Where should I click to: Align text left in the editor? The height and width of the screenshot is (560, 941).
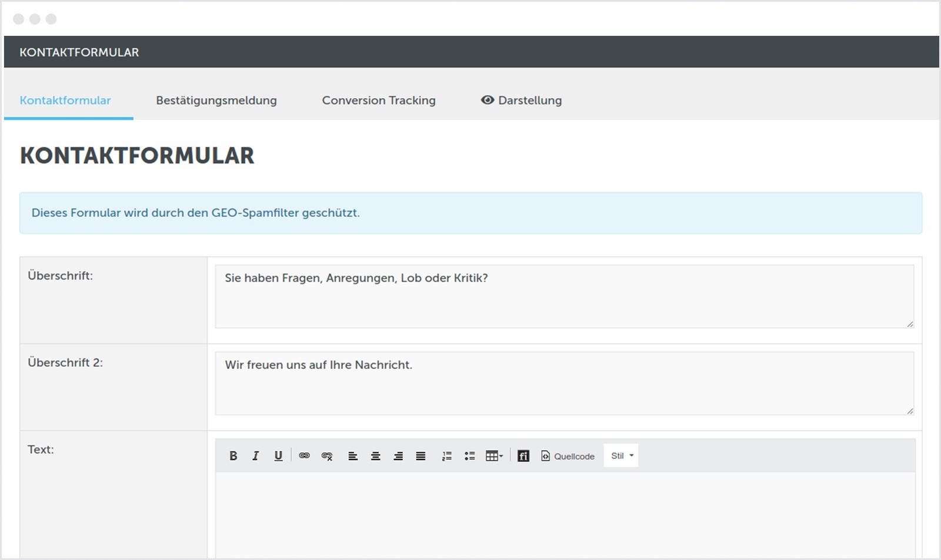(x=353, y=456)
